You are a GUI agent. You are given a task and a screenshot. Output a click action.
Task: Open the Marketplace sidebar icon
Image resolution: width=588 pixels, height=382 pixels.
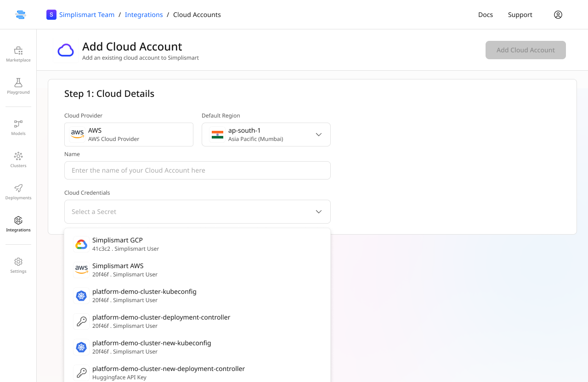18,51
